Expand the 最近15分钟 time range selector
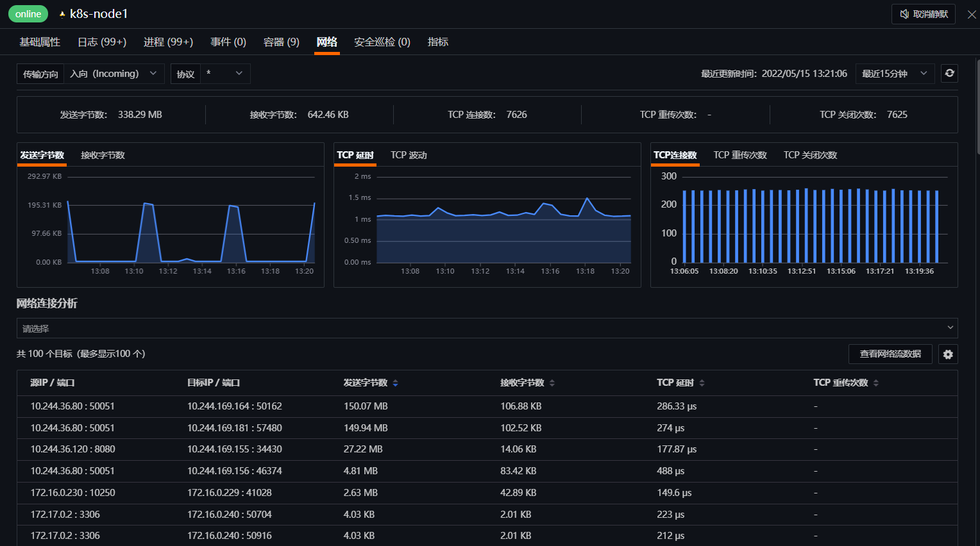 pyautogui.click(x=895, y=74)
